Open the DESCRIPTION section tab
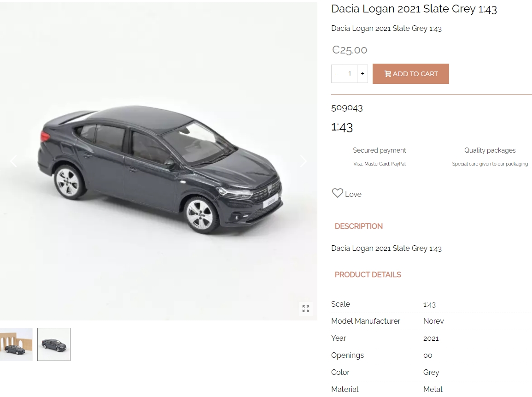The height and width of the screenshot is (397, 532). tap(359, 226)
